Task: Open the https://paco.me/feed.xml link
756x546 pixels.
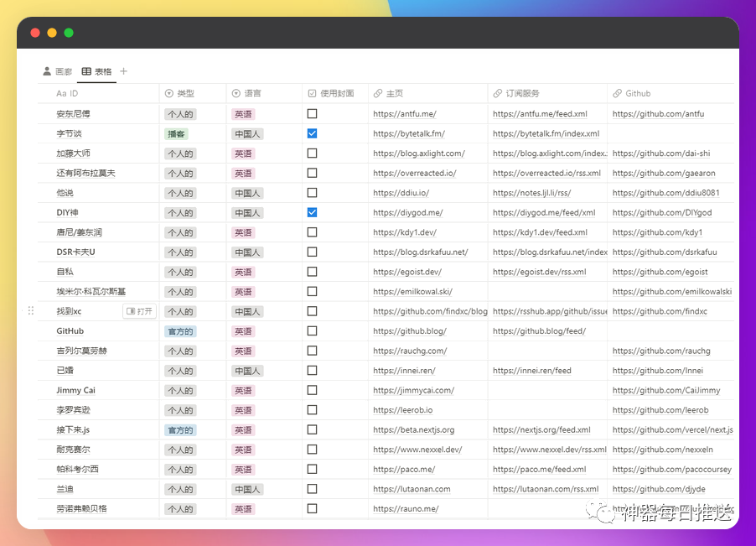Action: [x=540, y=470]
